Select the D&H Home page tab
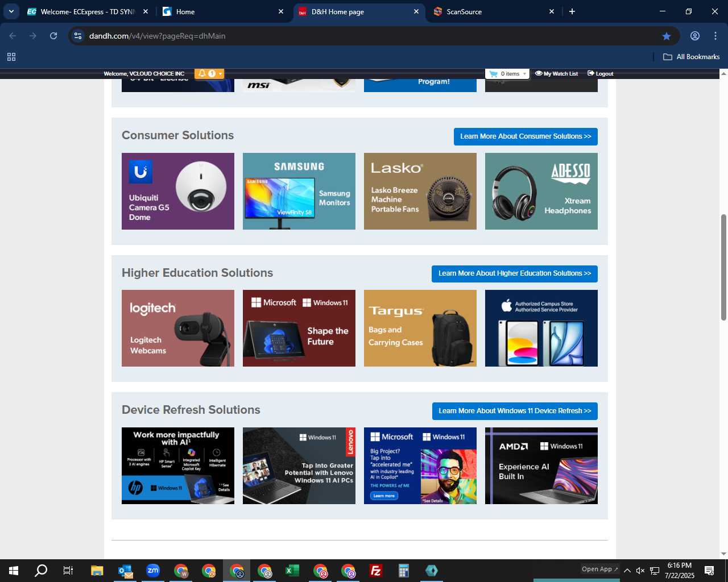This screenshot has height=582, width=728. pos(359,11)
